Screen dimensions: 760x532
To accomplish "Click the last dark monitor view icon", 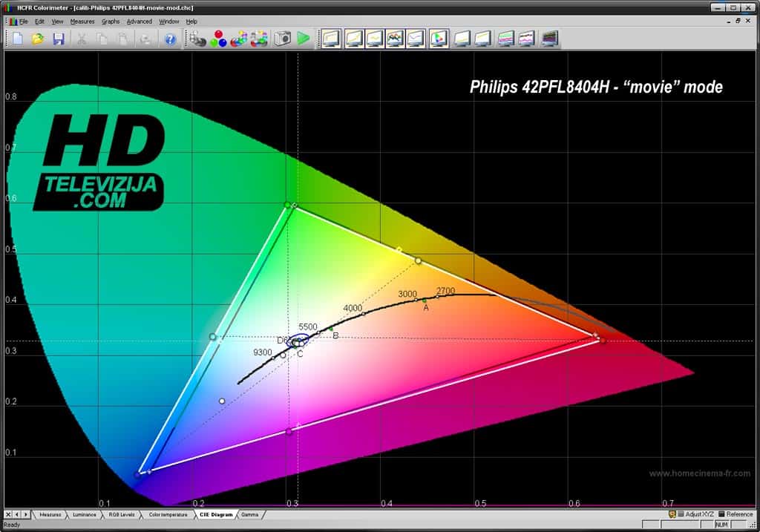I will click(550, 39).
